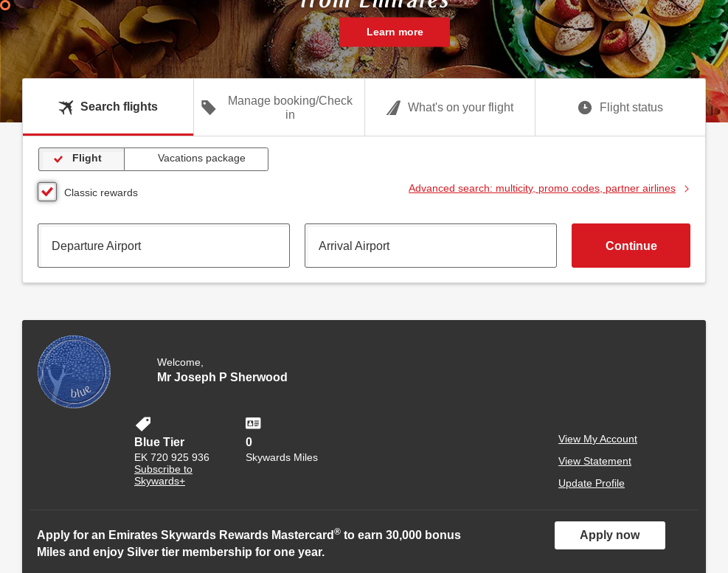Click the name Mr Joseph P Sherwood
This screenshot has height=573, width=728.
coord(222,377)
